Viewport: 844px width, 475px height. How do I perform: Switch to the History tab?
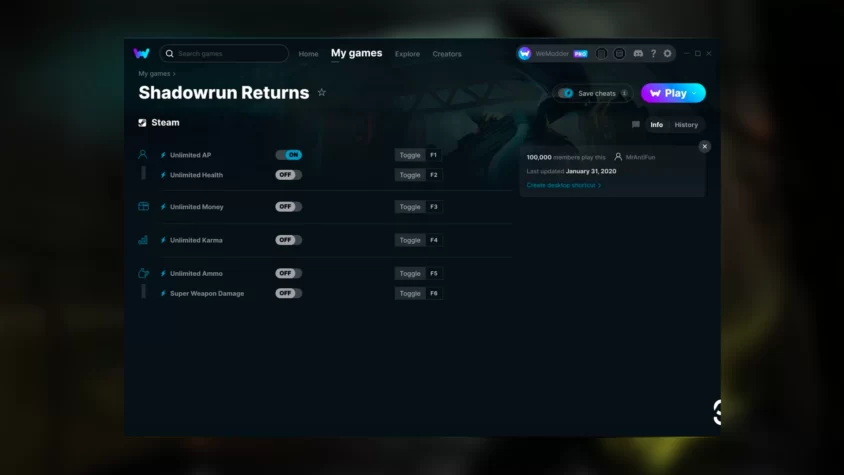coord(686,124)
